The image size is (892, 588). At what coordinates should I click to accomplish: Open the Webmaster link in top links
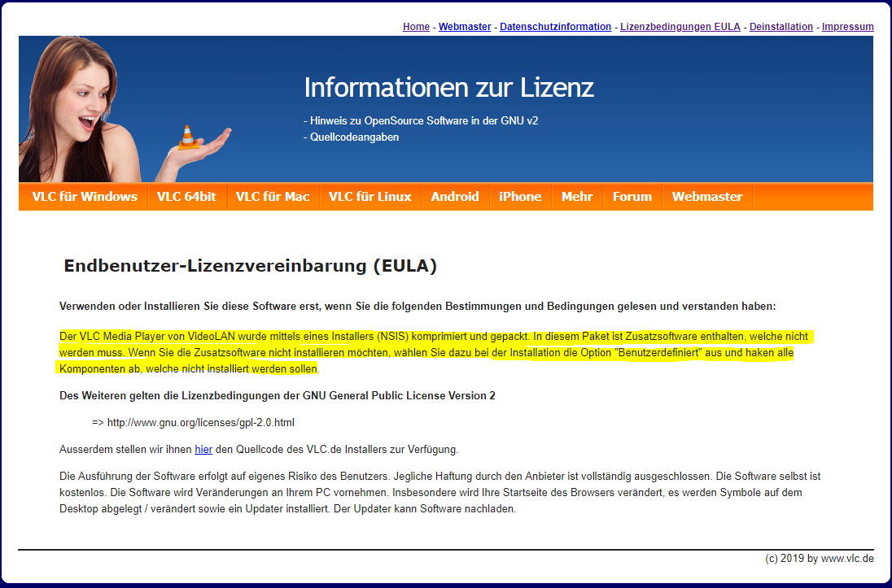point(464,27)
